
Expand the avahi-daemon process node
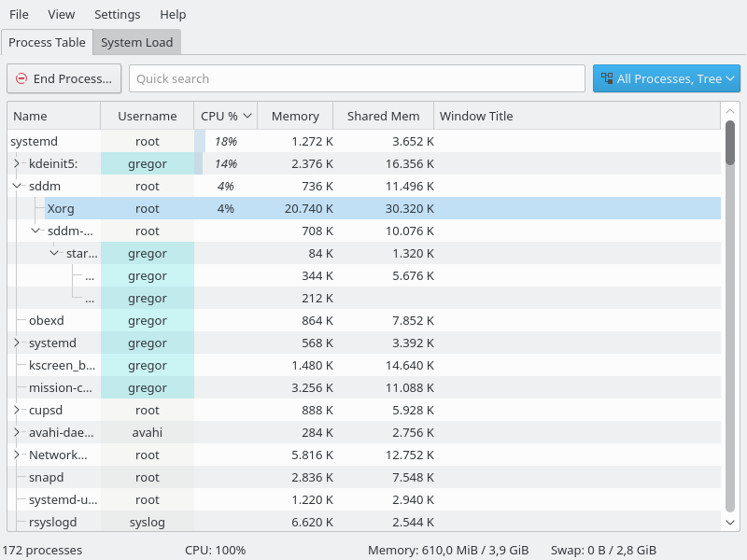coord(17,432)
